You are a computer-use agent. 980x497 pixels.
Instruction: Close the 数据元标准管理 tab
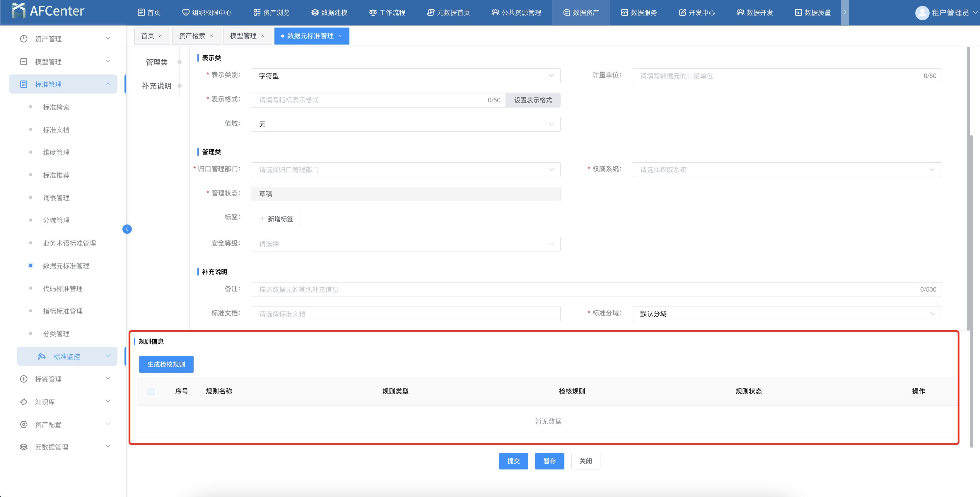tap(340, 36)
